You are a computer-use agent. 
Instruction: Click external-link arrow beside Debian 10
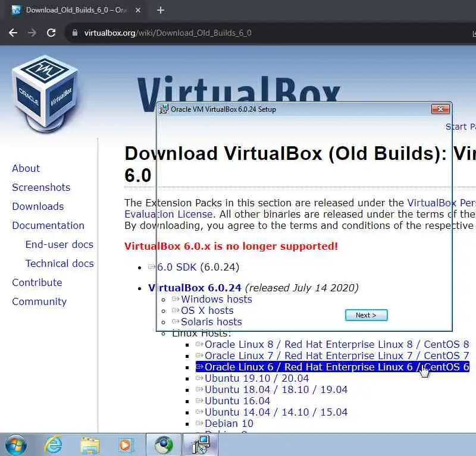[x=199, y=423]
